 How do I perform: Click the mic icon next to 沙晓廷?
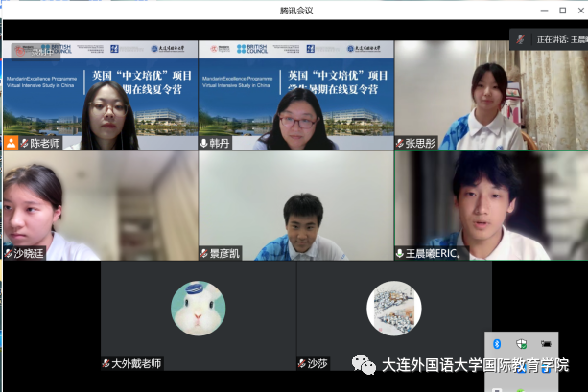coord(8,253)
